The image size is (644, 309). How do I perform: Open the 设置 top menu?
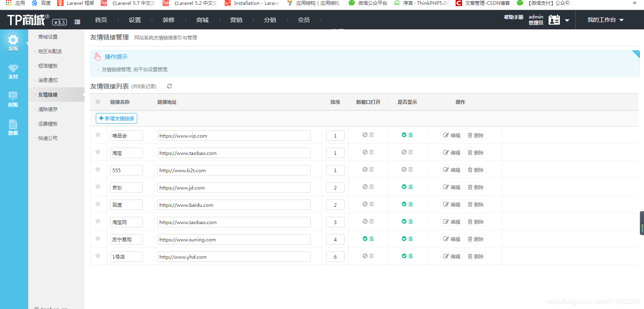(x=135, y=20)
